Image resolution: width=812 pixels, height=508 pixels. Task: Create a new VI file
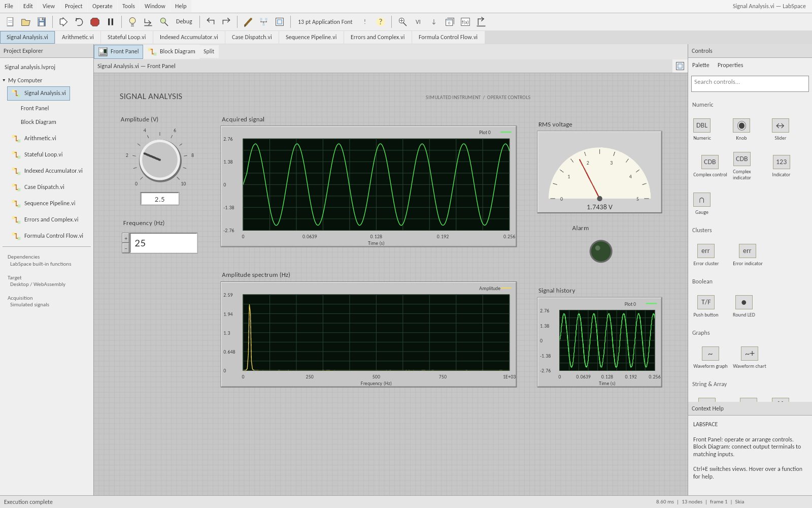(x=10, y=22)
